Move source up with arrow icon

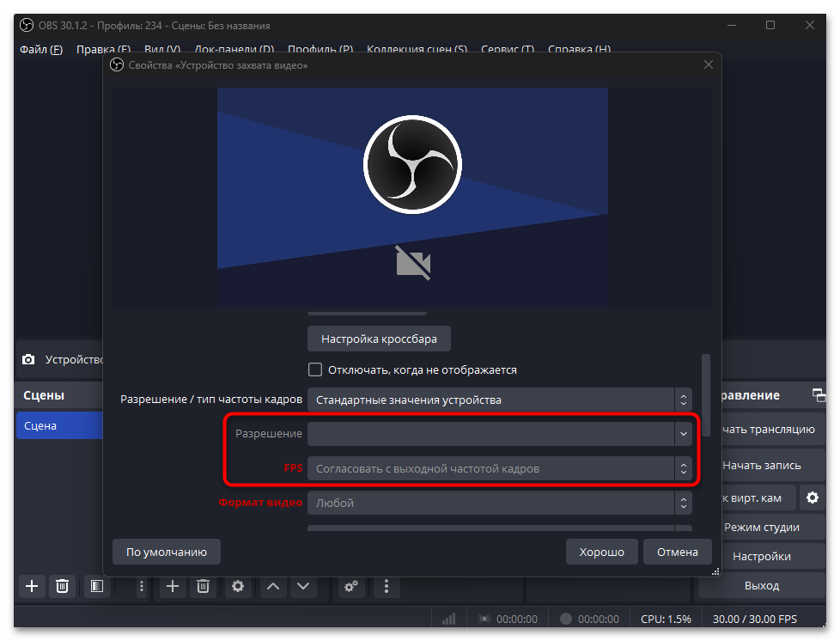coord(273,586)
